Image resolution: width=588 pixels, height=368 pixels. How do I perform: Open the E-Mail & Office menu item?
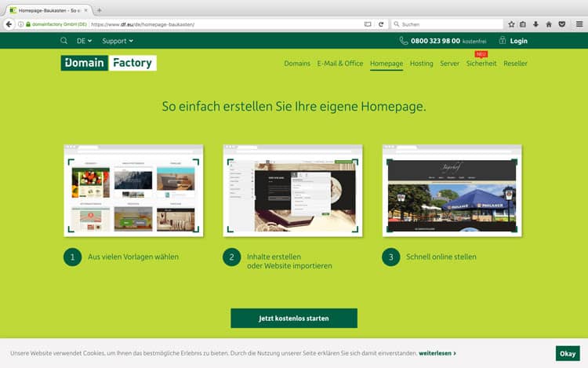tap(340, 64)
